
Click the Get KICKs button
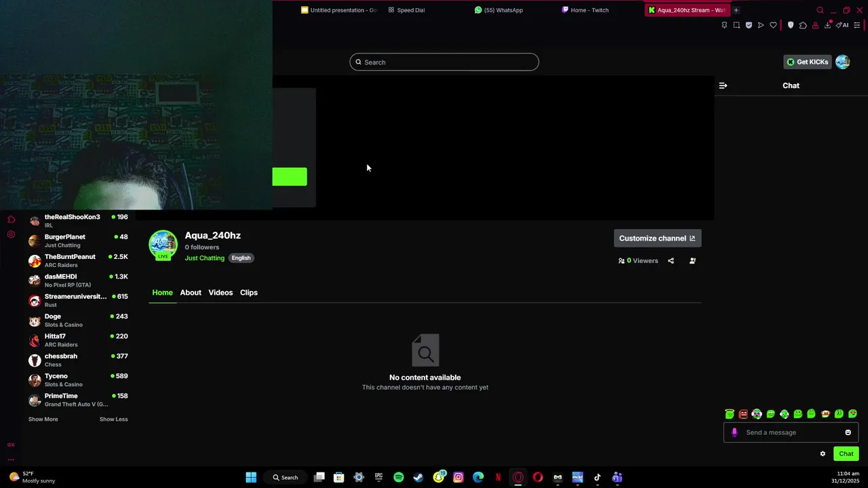pos(807,62)
